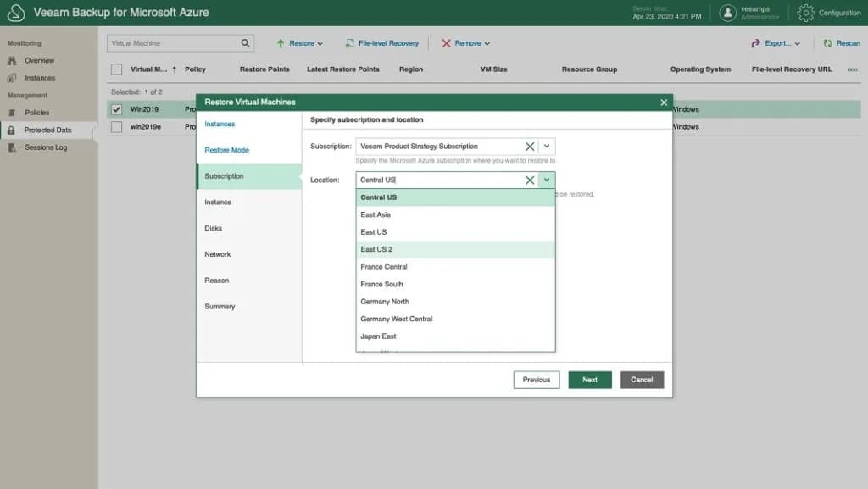Sort by Restore Points column header
Image resolution: width=868 pixels, height=489 pixels.
pyautogui.click(x=264, y=69)
